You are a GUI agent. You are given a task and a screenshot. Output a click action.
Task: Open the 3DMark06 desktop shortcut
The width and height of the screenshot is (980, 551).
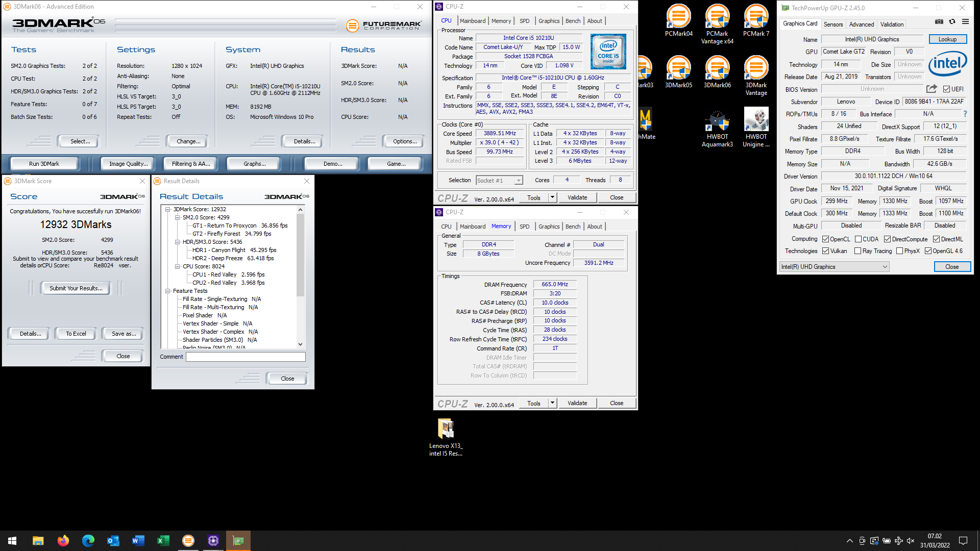tap(717, 72)
